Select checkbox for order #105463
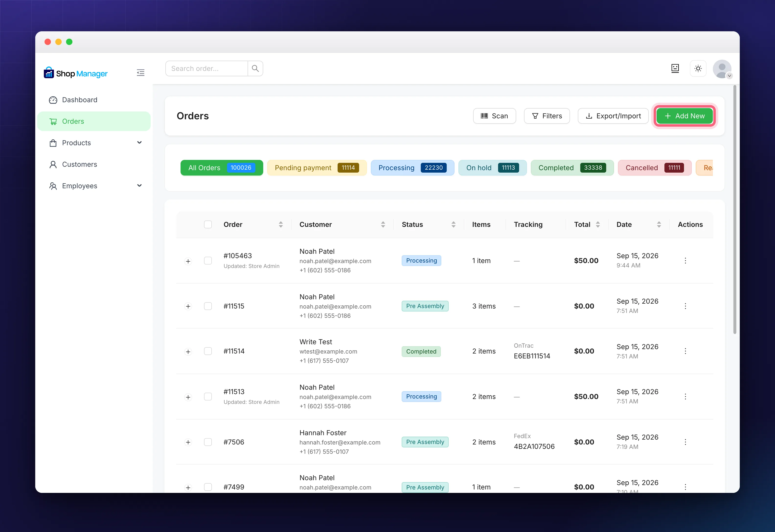The image size is (775, 532). (x=208, y=261)
